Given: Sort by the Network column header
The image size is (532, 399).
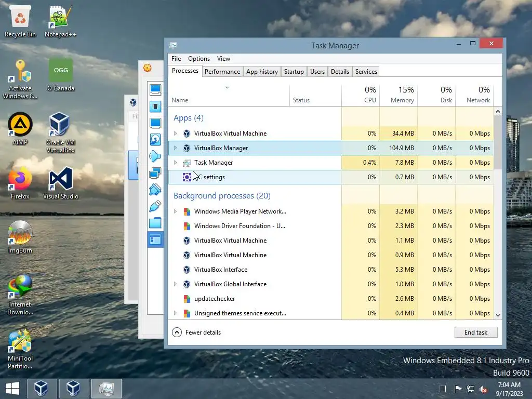Looking at the screenshot, I should (x=474, y=96).
